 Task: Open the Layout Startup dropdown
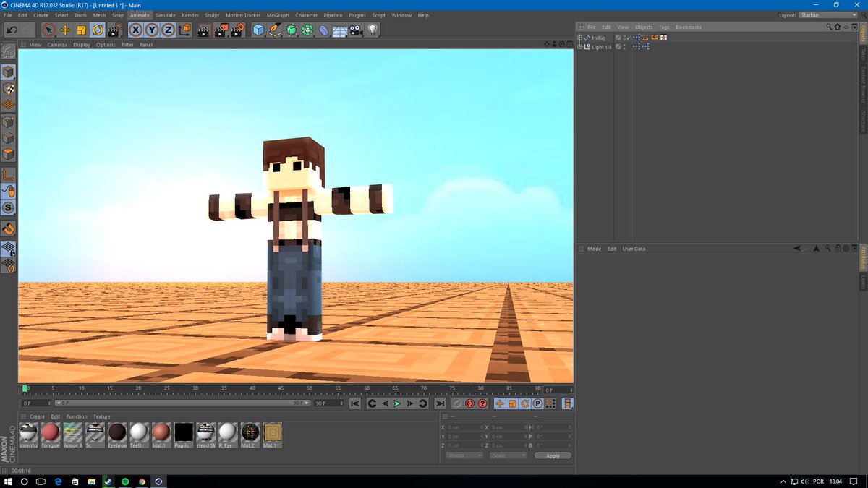tap(827, 15)
